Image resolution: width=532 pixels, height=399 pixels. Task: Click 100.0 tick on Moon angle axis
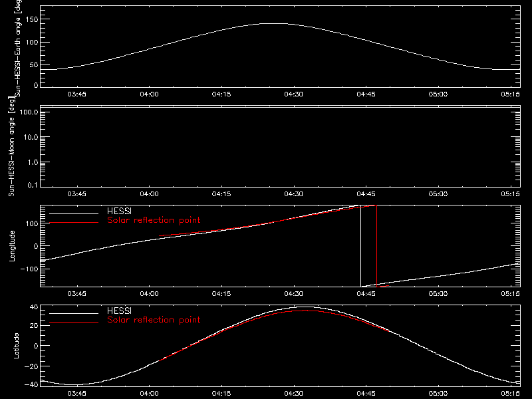pyautogui.click(x=29, y=112)
